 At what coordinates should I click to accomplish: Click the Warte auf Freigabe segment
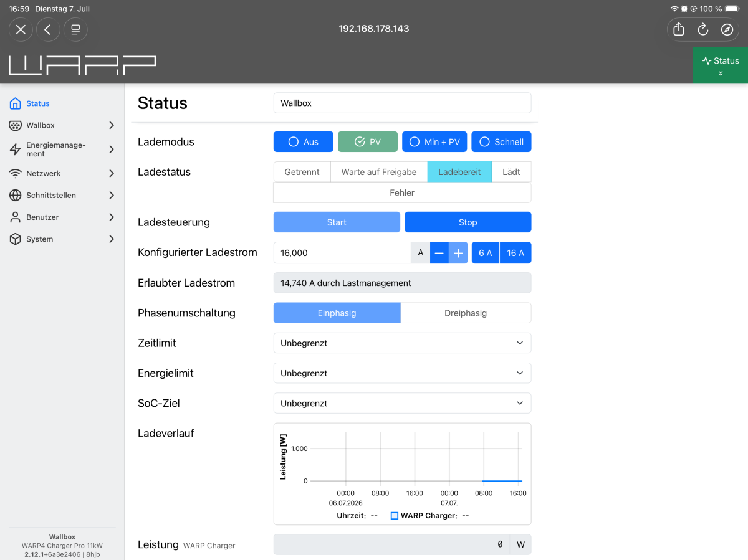coord(379,172)
